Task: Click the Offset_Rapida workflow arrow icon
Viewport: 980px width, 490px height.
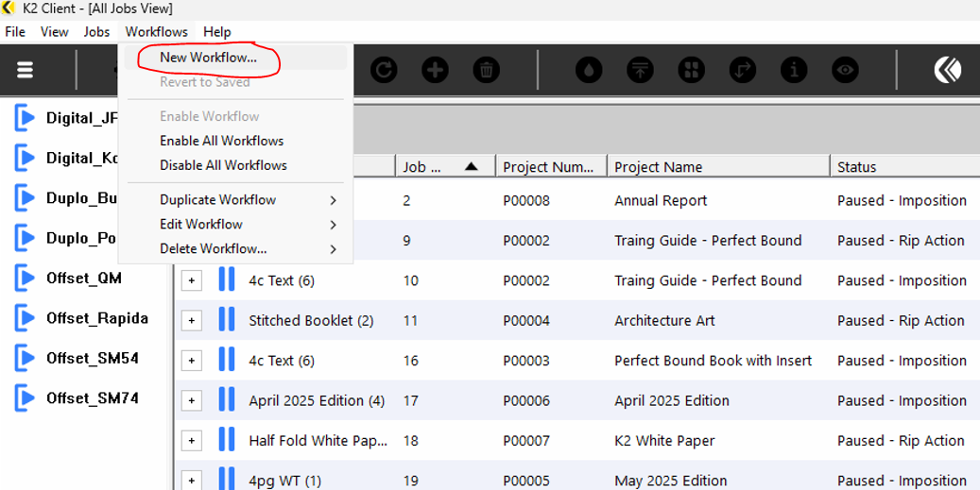Action: tap(25, 318)
